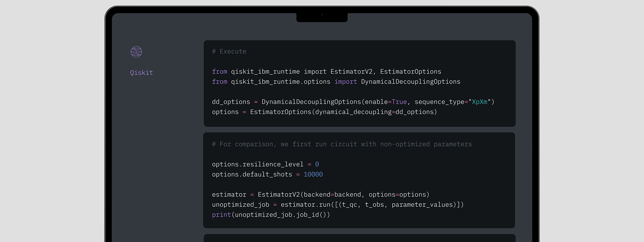644x242 pixels.
Task: Click the "# Execute" comment line
Action: (x=229, y=51)
